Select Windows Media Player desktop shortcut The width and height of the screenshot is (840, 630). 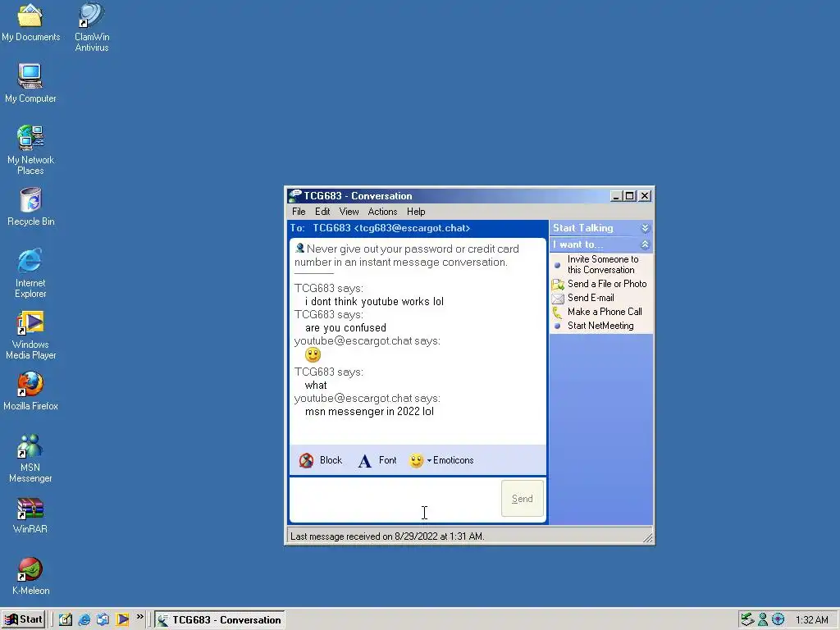[x=30, y=335]
